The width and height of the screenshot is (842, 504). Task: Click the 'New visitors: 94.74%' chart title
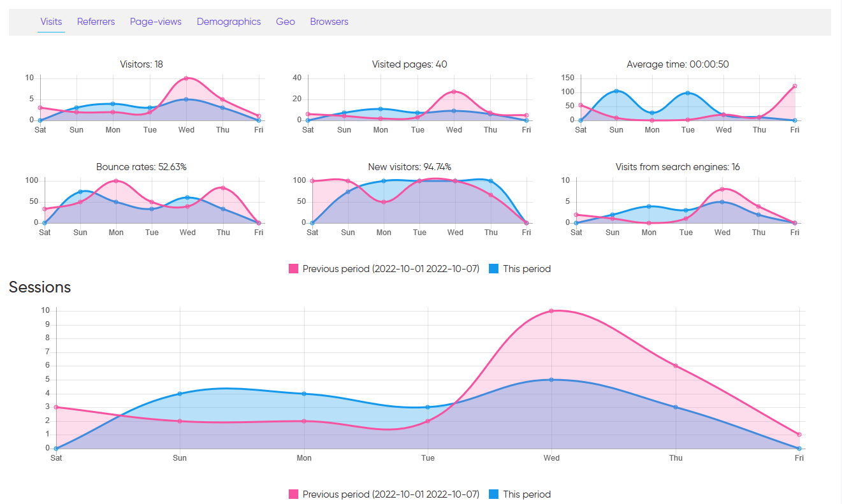(x=410, y=167)
